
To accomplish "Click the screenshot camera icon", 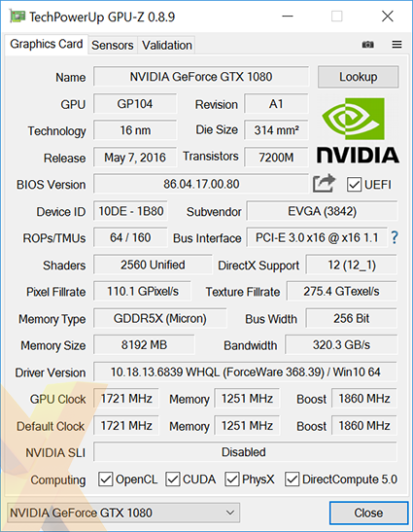I will pyautogui.click(x=368, y=45).
